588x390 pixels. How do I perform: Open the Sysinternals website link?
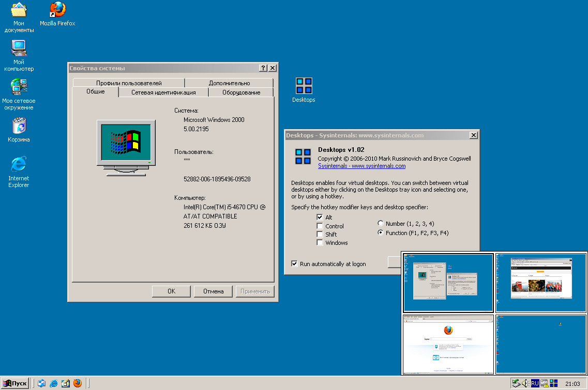tap(361, 166)
